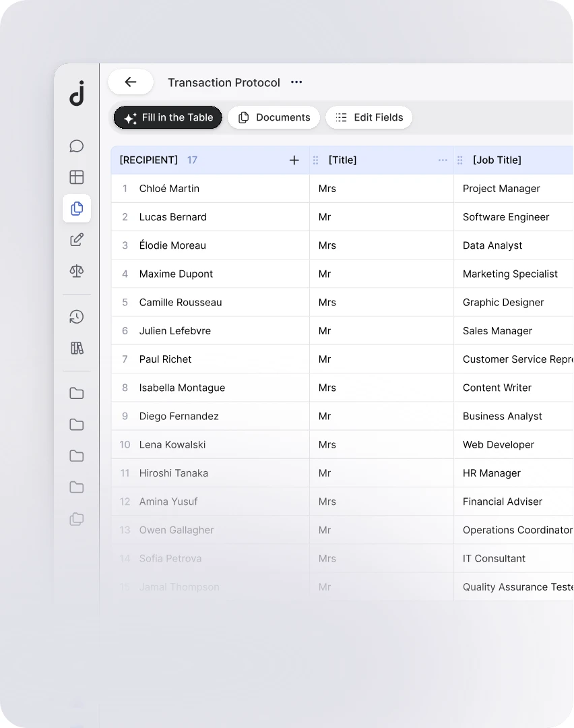
Task: Click the Web Developer cell
Action: coord(513,444)
